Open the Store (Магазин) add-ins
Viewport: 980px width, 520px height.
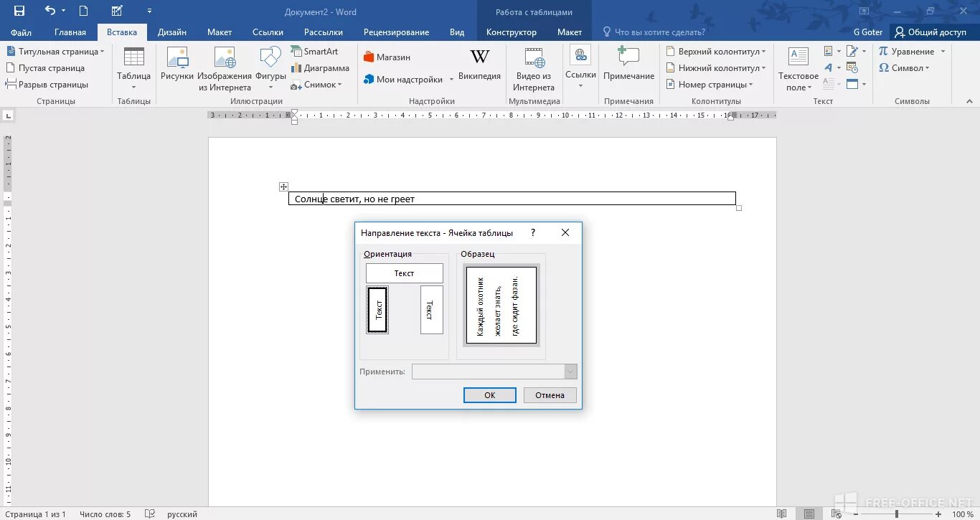(x=387, y=57)
